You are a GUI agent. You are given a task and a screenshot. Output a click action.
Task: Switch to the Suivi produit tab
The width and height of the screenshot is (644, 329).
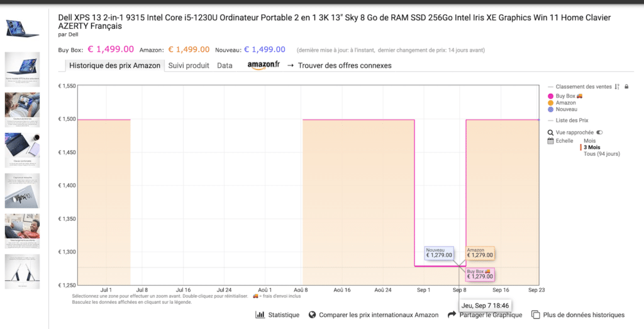[189, 65]
